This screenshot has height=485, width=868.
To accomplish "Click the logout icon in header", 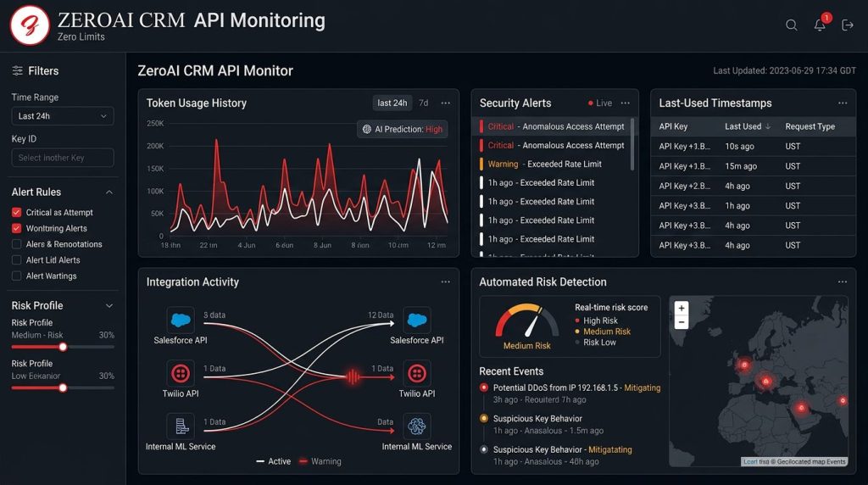I will (x=848, y=25).
